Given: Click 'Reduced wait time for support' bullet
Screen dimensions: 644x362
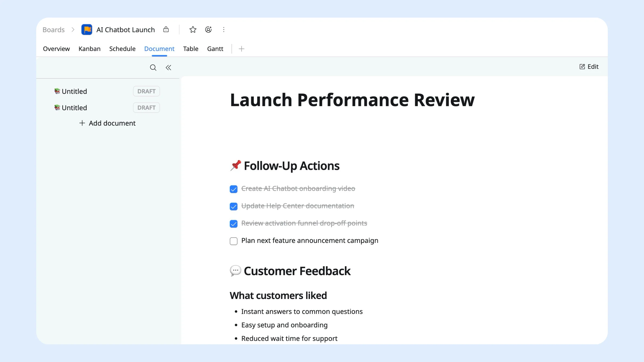Looking at the screenshot, I should click(289, 338).
